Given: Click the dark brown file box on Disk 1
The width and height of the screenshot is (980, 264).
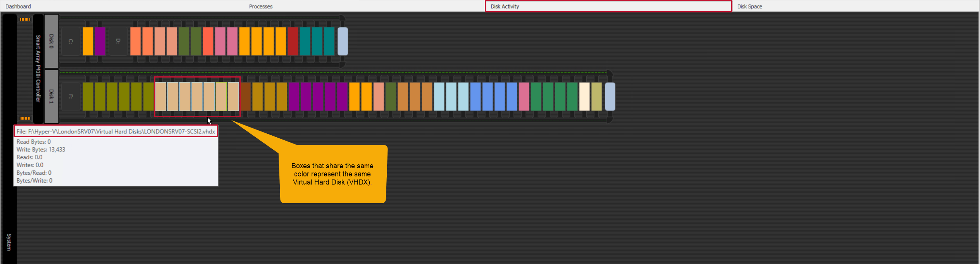Looking at the screenshot, I should point(246,97).
